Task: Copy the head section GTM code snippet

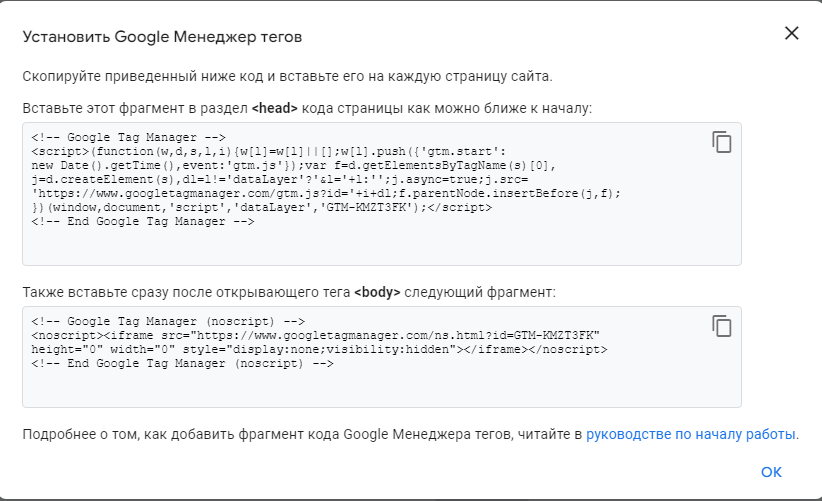Action: click(722, 143)
